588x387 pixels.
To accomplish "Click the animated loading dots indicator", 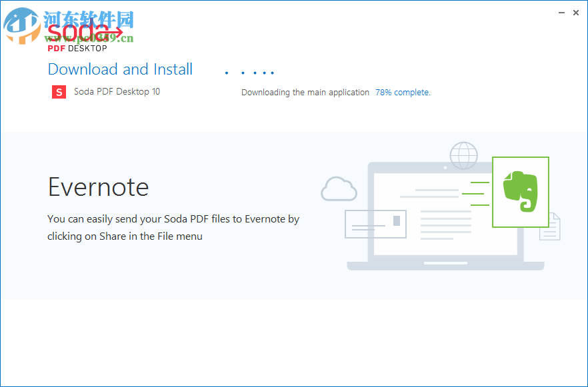I will click(x=249, y=73).
